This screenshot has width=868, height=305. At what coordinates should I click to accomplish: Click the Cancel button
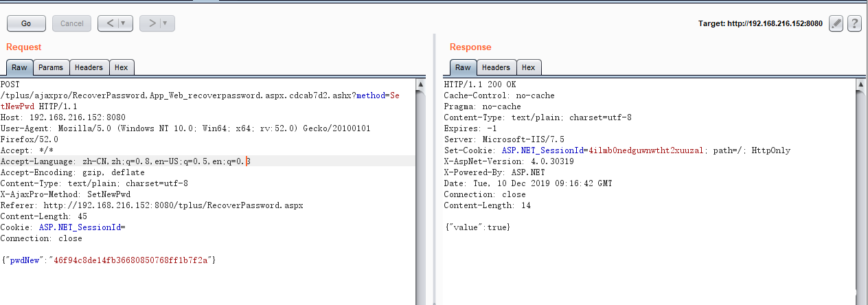click(x=72, y=23)
